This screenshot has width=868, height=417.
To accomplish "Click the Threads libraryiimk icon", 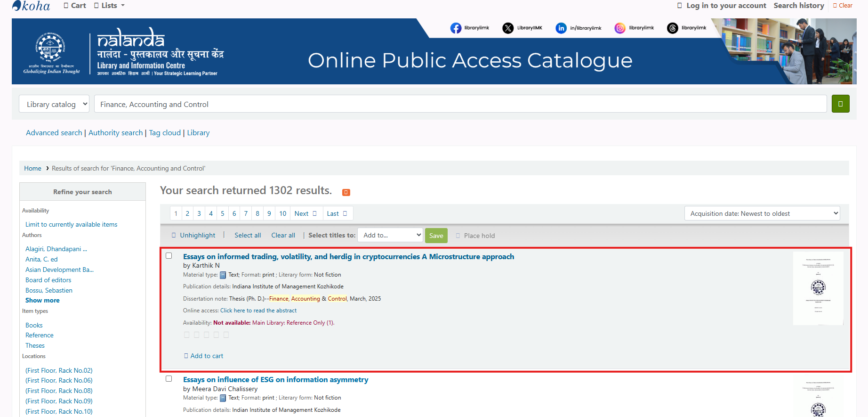I will click(x=673, y=28).
